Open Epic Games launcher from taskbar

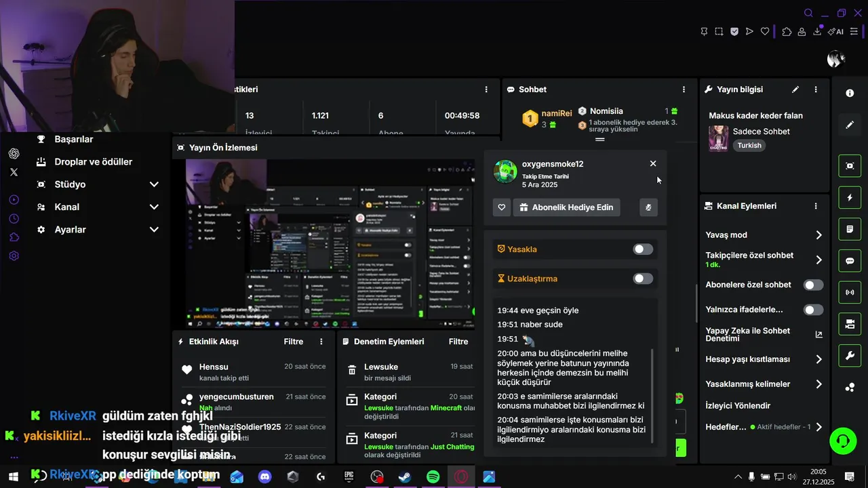(349, 477)
